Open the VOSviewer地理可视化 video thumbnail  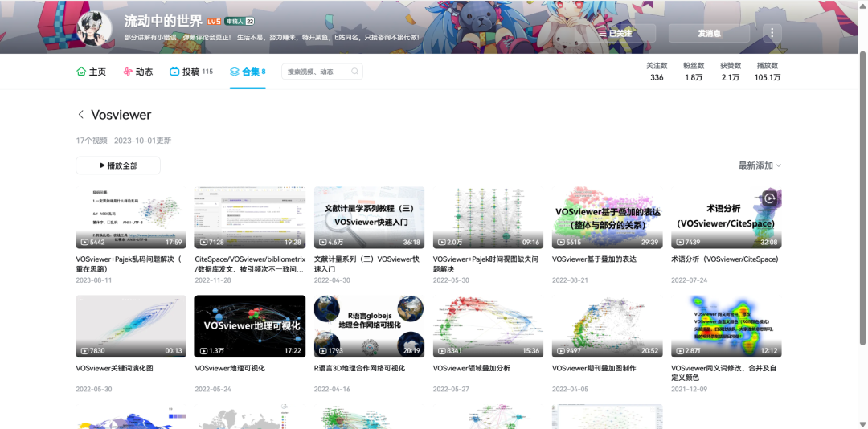(x=250, y=326)
